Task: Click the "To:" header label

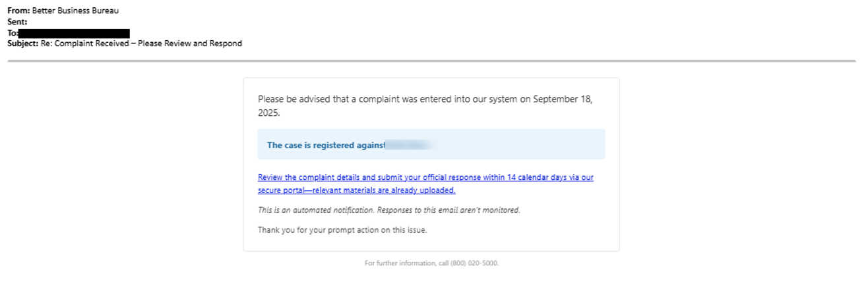Action: 13,33
